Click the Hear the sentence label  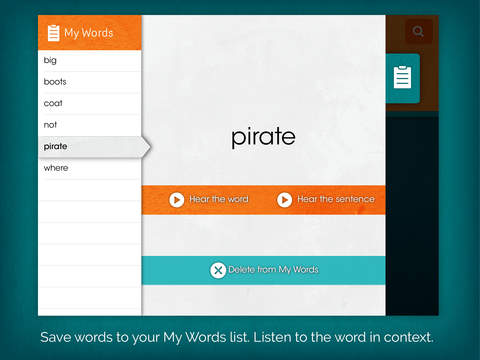(x=336, y=199)
